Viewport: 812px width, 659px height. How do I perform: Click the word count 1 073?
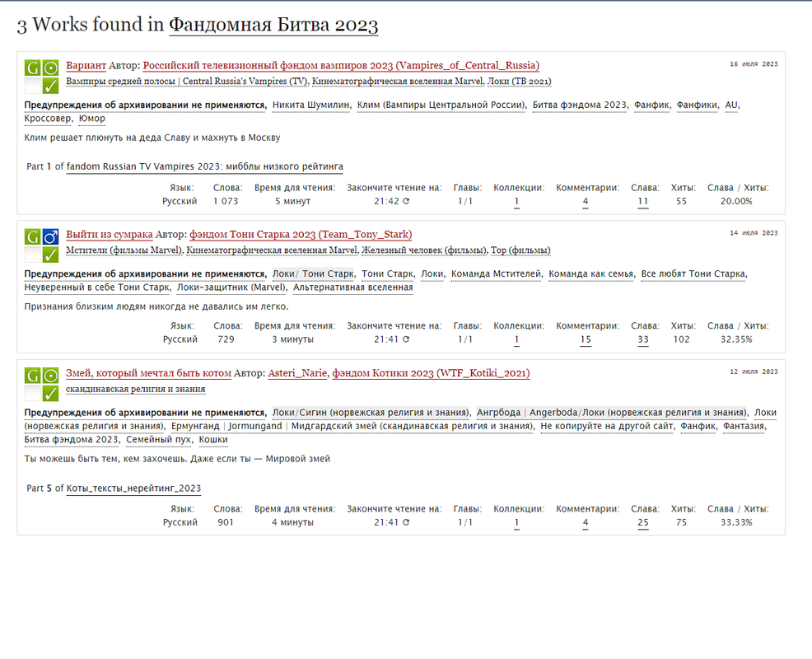tap(226, 201)
